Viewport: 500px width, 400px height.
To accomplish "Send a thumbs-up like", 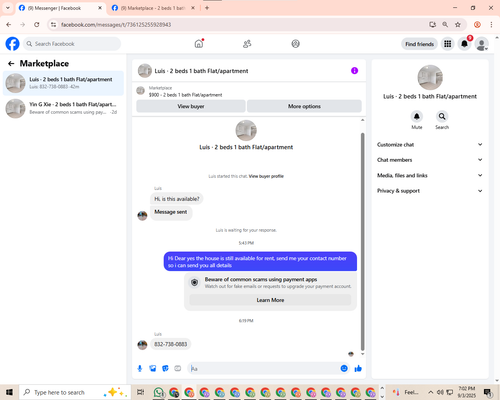I will tap(358, 368).
